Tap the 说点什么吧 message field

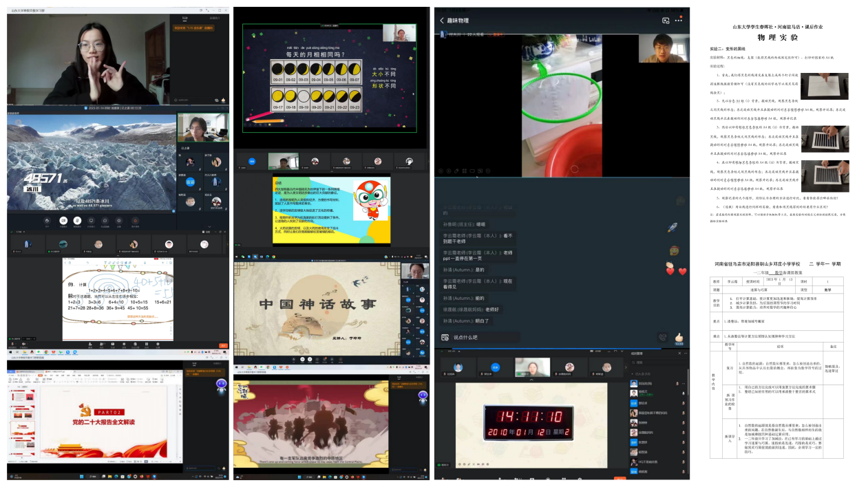coord(486,337)
